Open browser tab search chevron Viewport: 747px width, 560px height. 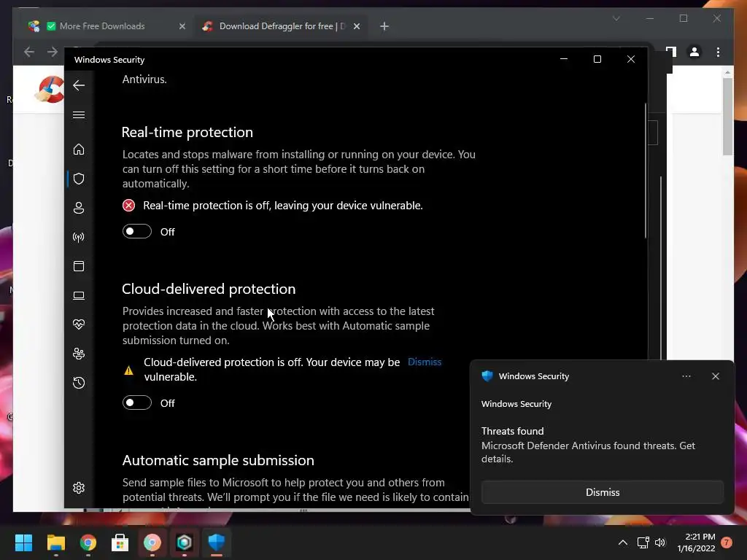(x=616, y=18)
